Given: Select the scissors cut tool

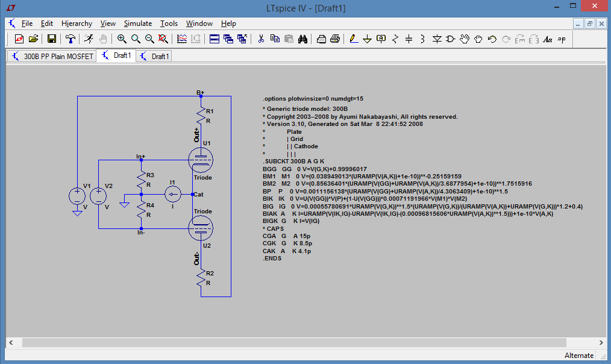Looking at the screenshot, I should tap(261, 39).
